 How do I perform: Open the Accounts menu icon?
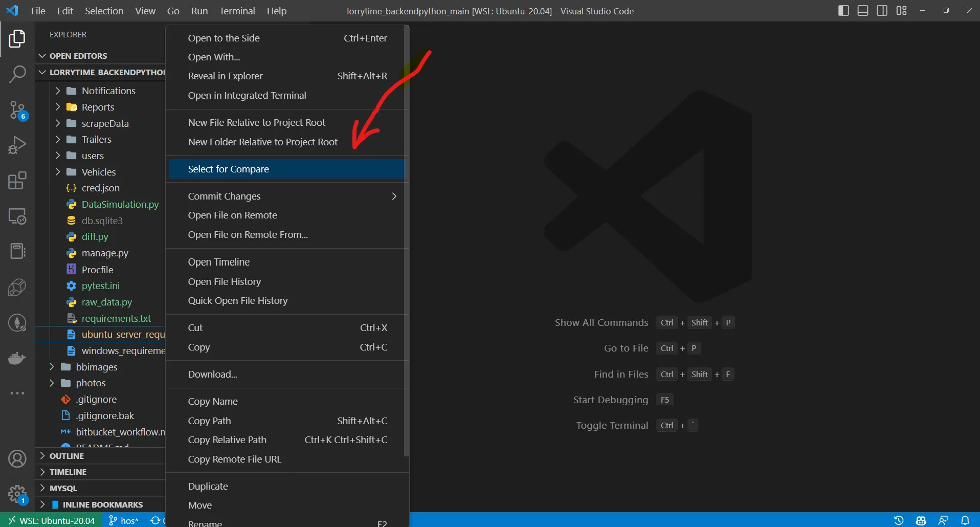[x=17, y=459]
